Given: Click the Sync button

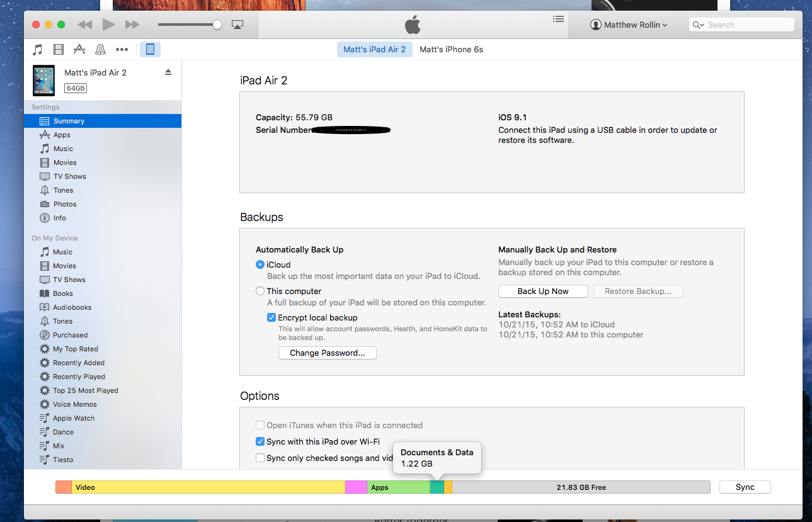Looking at the screenshot, I should click(745, 487).
